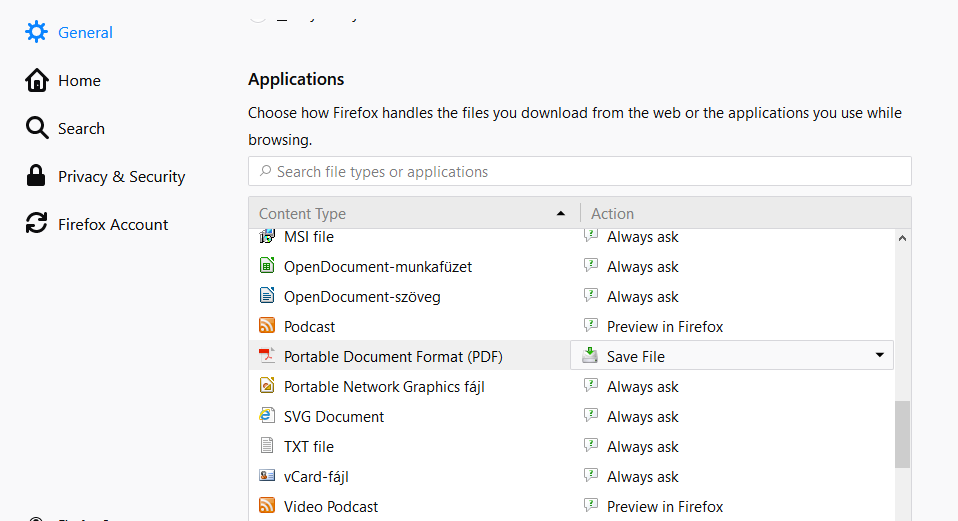Click Always ask icon for OpenDocument-szöveg
The image size is (958, 521).
[x=591, y=295]
